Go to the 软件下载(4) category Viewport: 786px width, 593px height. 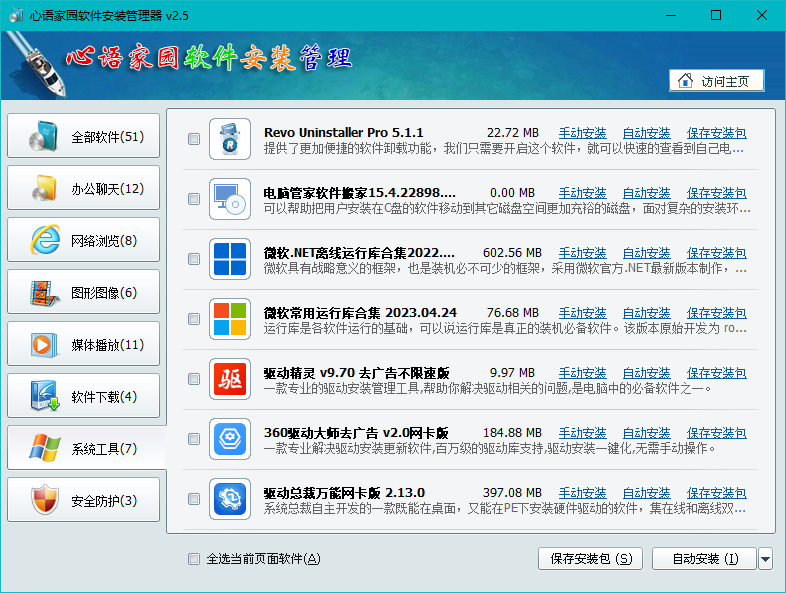click(83, 396)
